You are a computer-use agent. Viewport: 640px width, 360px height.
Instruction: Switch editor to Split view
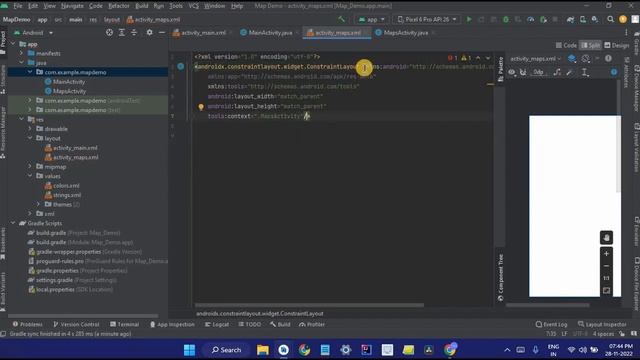tap(591, 45)
